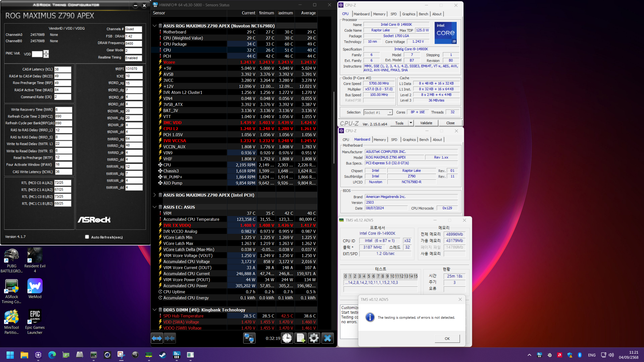Open ASRock Timing Configurator desktop shortcut
Screen dimensions: 644x362
point(12,291)
